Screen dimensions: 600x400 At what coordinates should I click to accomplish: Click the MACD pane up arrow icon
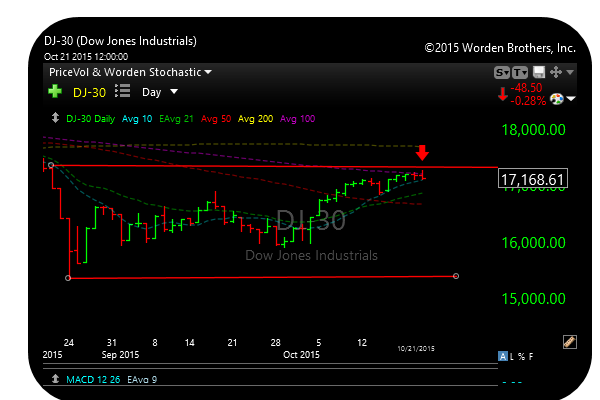pos(55,379)
